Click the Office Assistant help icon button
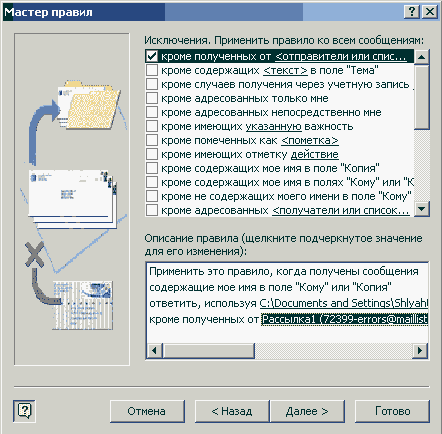Viewport: 442px width, 434px height. [x=24, y=411]
